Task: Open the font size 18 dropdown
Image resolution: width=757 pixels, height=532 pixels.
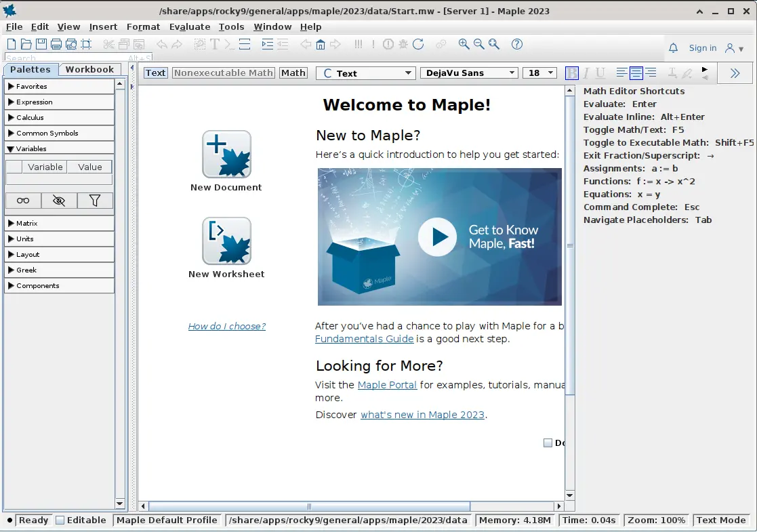Action: tap(539, 73)
